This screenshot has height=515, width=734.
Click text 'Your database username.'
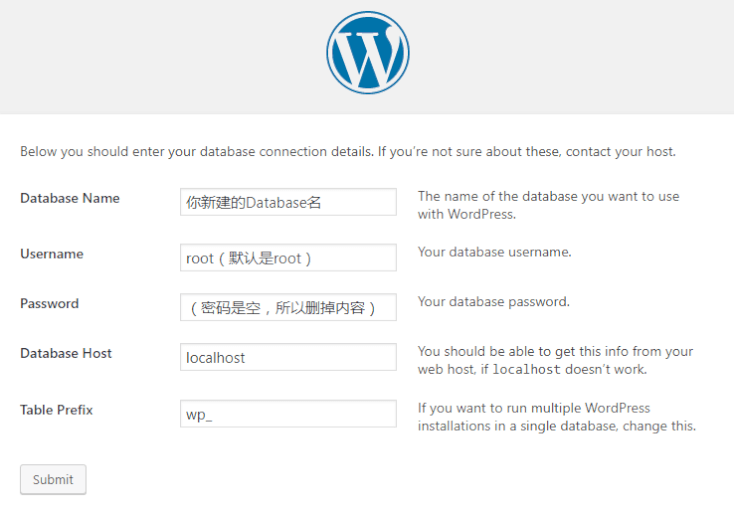coord(494,252)
